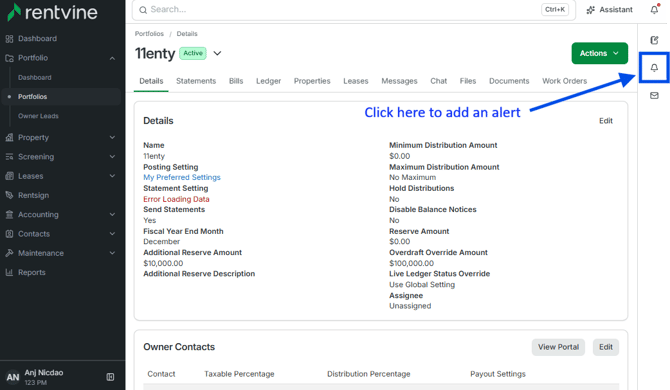Viewport: 670px width, 390px height.
Task: Open Reports in the sidebar
Action: (32, 272)
